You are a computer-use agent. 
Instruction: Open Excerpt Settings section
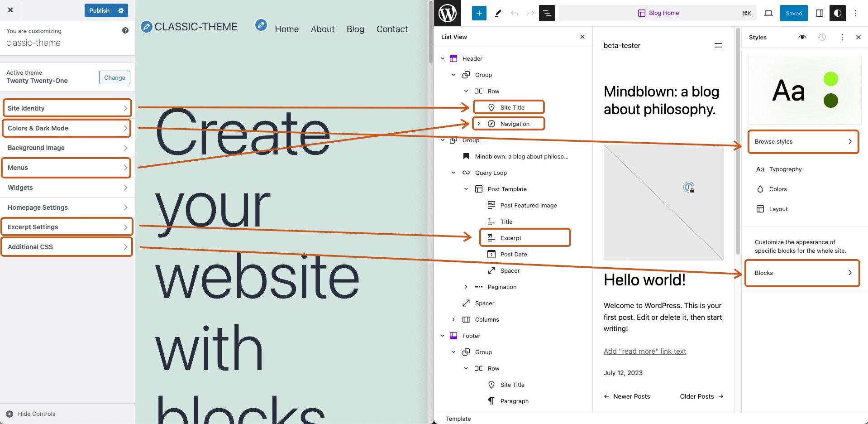67,227
